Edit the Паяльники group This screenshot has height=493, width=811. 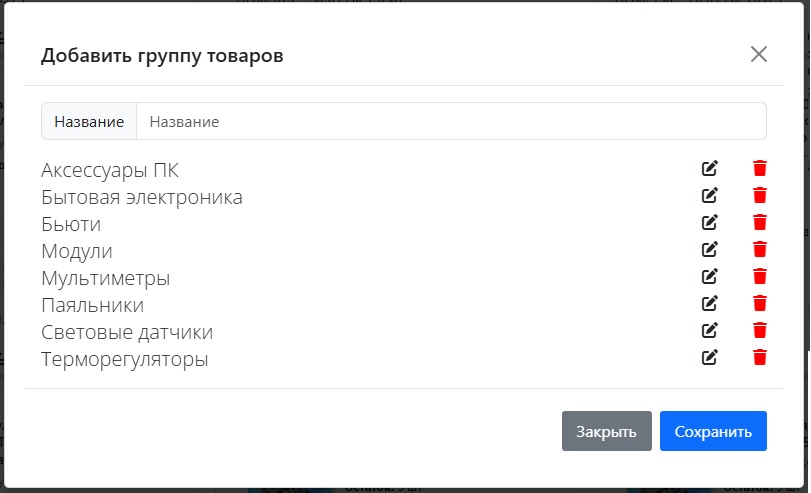click(710, 303)
